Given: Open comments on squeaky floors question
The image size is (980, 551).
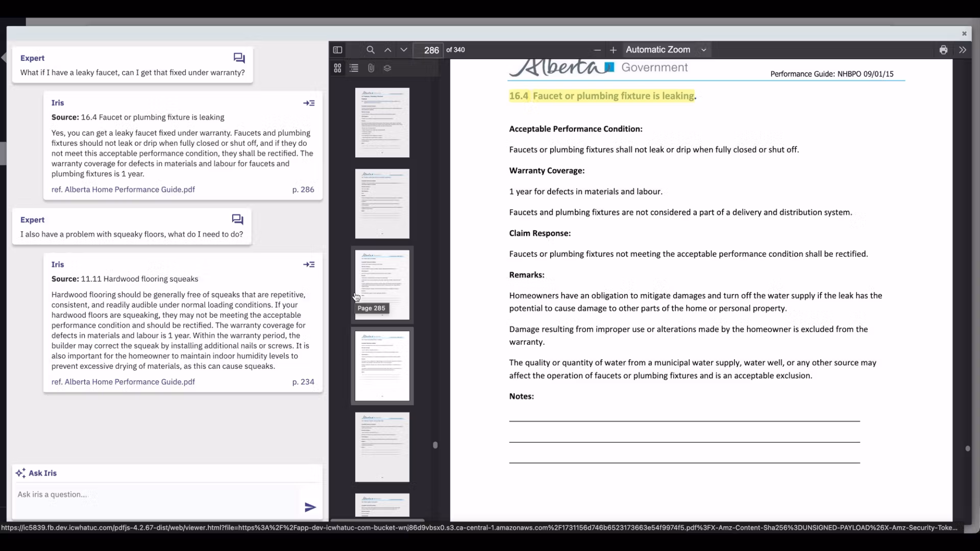Looking at the screenshot, I should coord(237,219).
